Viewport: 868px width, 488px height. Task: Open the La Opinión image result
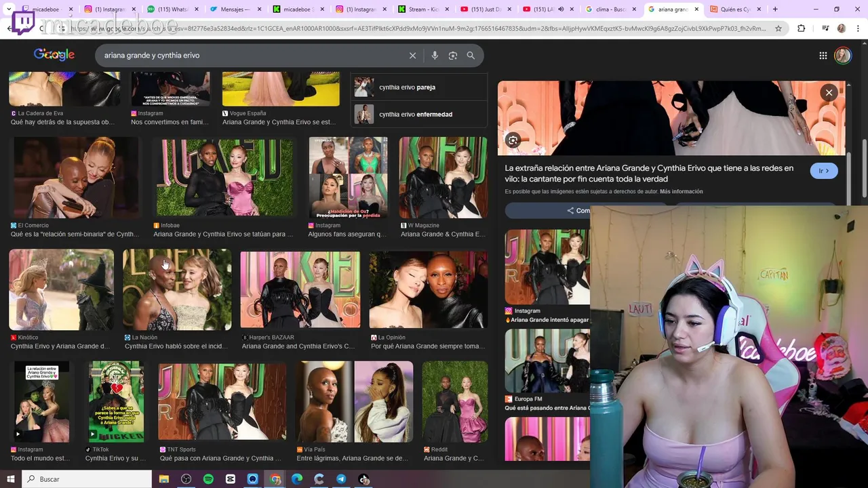[x=429, y=289]
